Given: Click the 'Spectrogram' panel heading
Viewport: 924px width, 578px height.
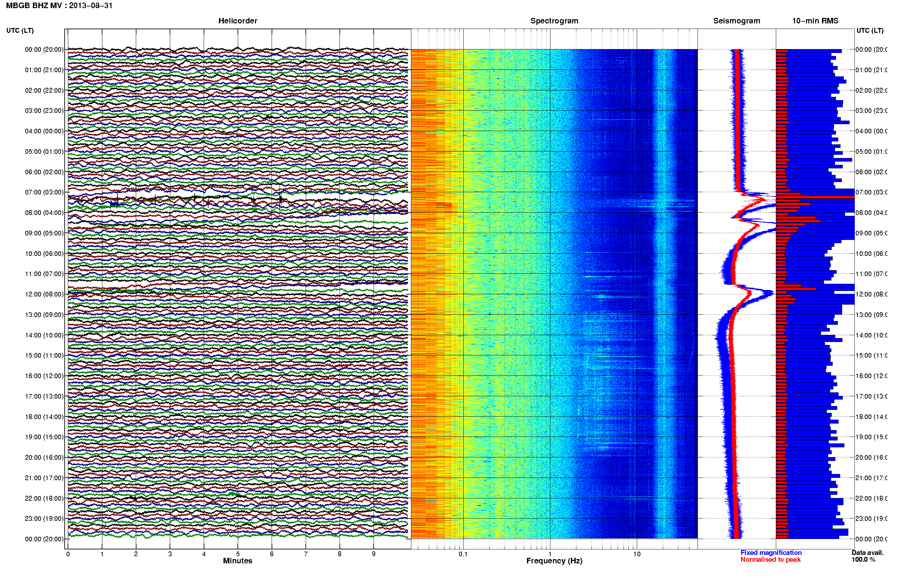Looking at the screenshot, I should coord(554,21).
